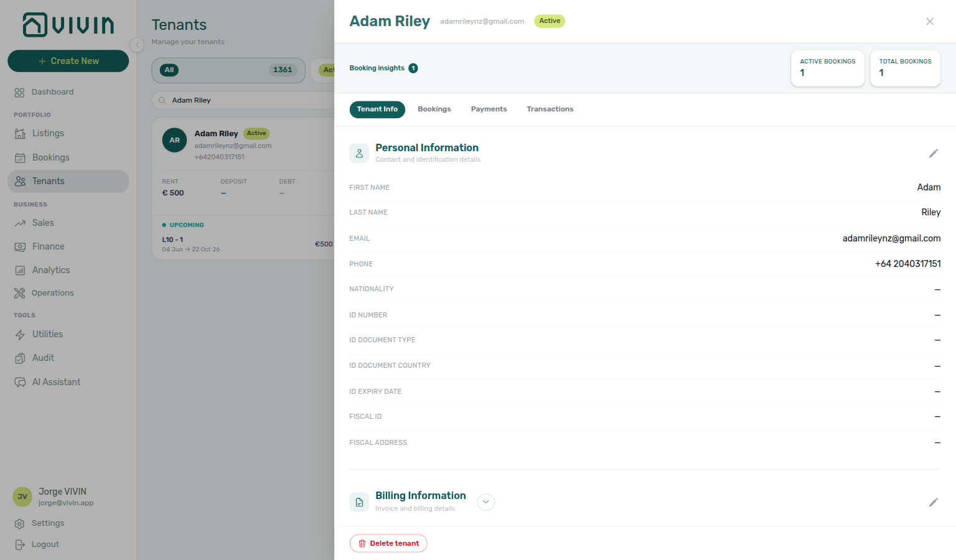
Task: Click the Delete tenant button
Action: (x=388, y=543)
